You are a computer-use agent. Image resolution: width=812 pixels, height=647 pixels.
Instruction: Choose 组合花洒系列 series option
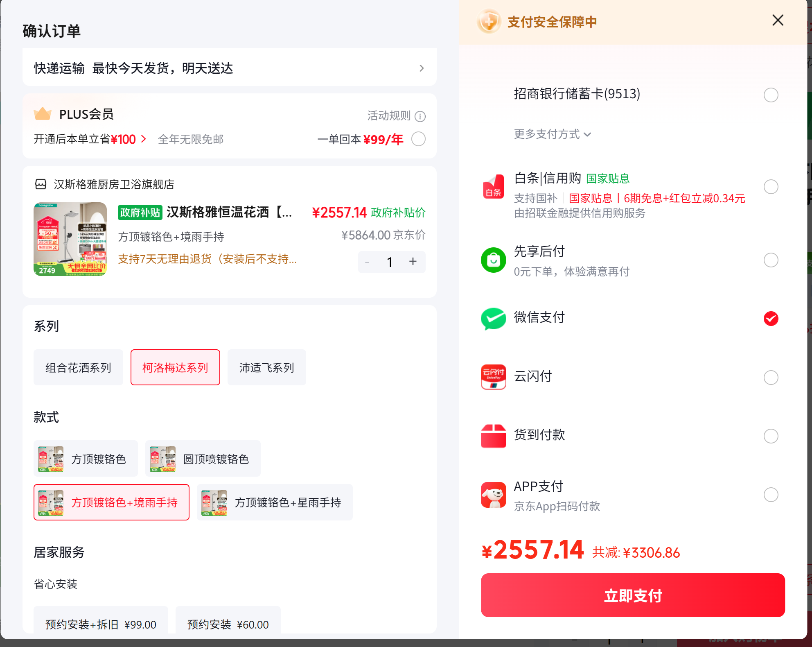[78, 367]
